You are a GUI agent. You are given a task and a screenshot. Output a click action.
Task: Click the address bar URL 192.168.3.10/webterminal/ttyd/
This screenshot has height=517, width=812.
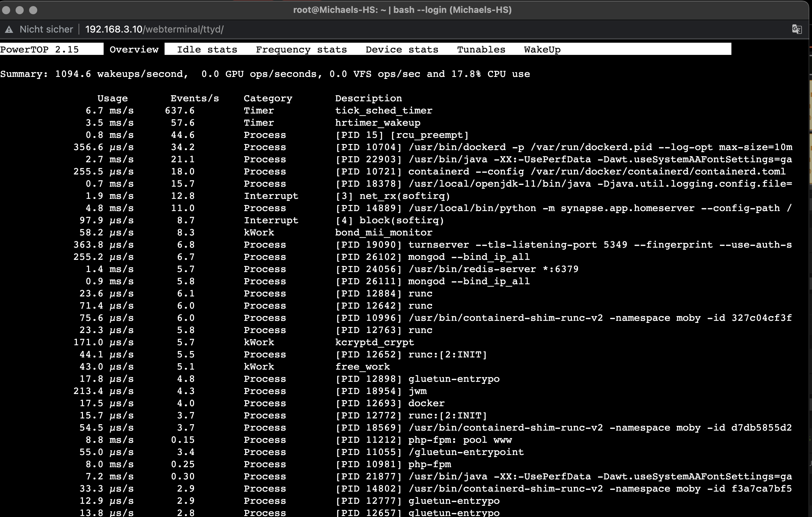click(x=154, y=29)
